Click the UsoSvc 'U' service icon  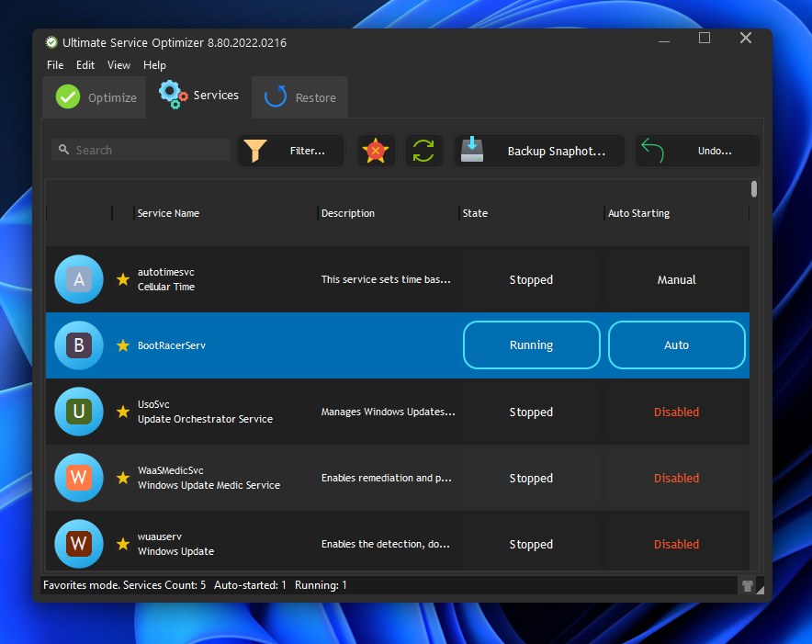point(79,412)
